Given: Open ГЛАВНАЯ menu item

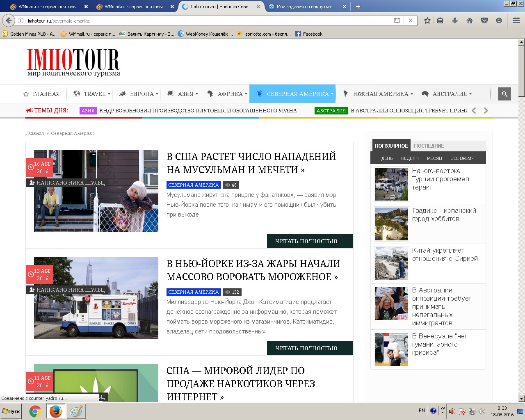Looking at the screenshot, I should (x=41, y=94).
